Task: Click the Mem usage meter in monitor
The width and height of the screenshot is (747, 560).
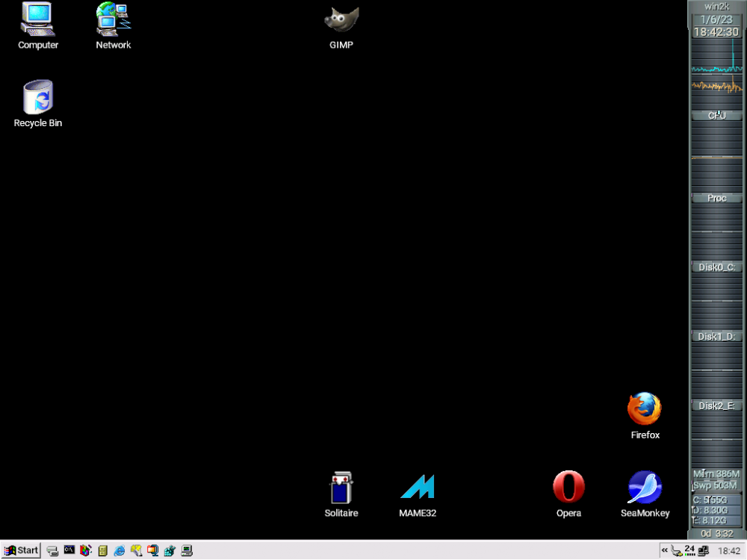Action: (716, 473)
